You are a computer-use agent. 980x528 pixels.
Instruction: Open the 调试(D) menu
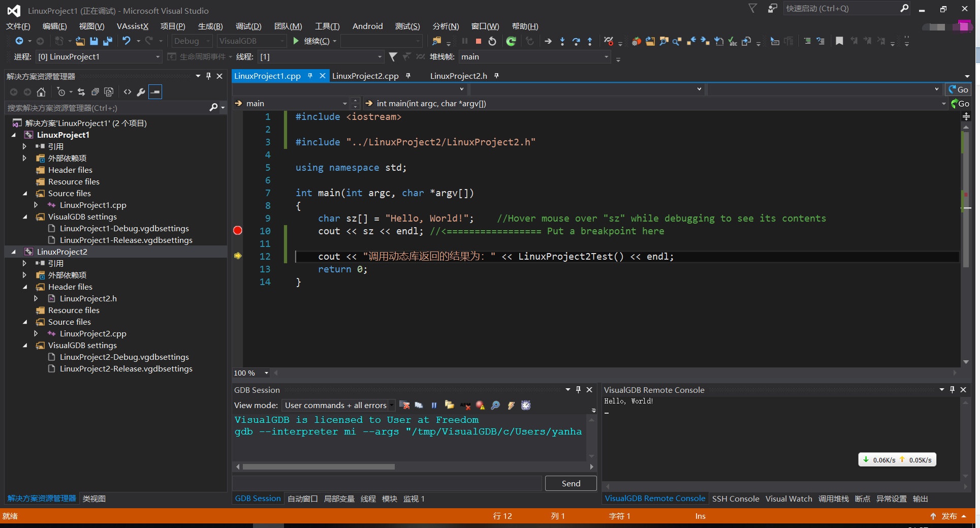tap(247, 26)
